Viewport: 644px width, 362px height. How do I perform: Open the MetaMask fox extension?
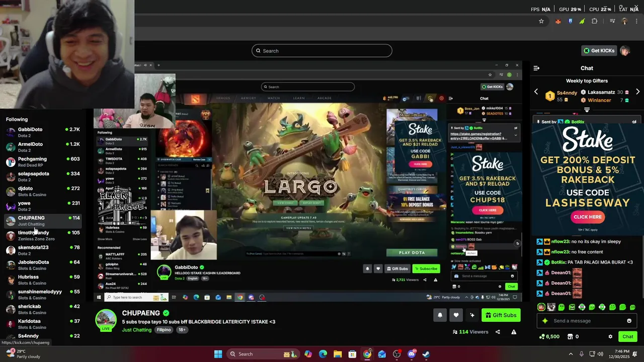point(558,21)
